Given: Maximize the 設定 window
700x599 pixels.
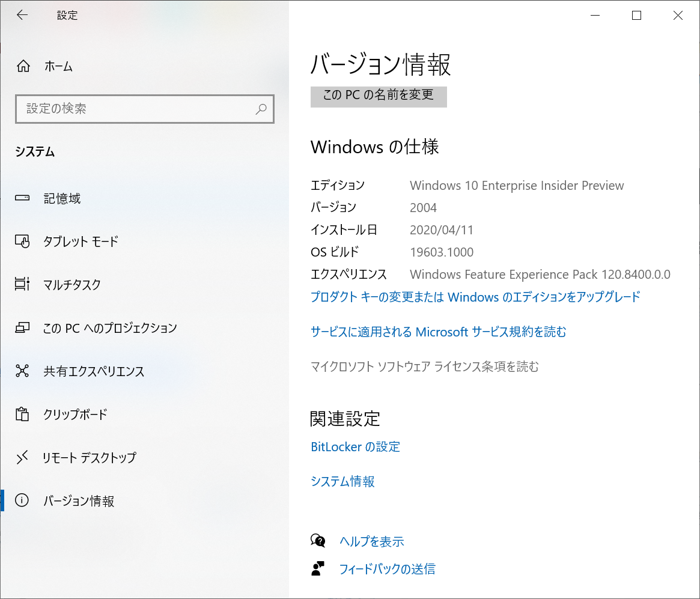Looking at the screenshot, I should click(x=636, y=15).
